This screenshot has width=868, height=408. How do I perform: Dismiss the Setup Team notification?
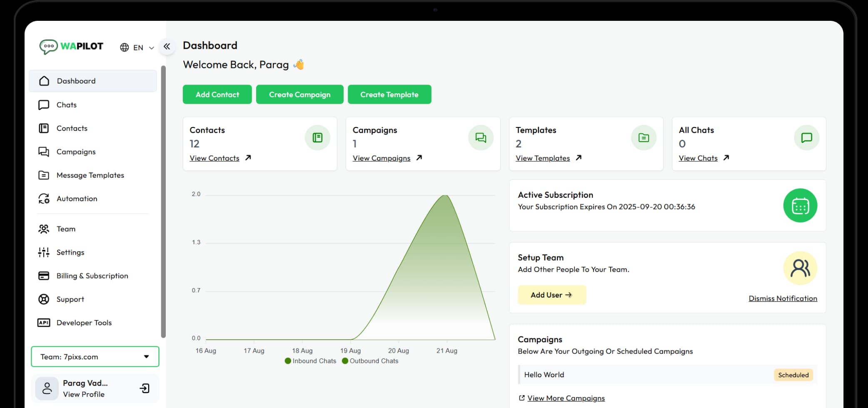click(783, 299)
